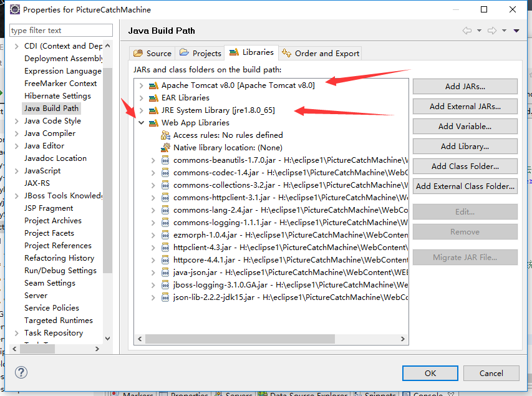Dismiss dialog with Cancel button
Viewport: 532px width, 396px height.
[x=491, y=374]
